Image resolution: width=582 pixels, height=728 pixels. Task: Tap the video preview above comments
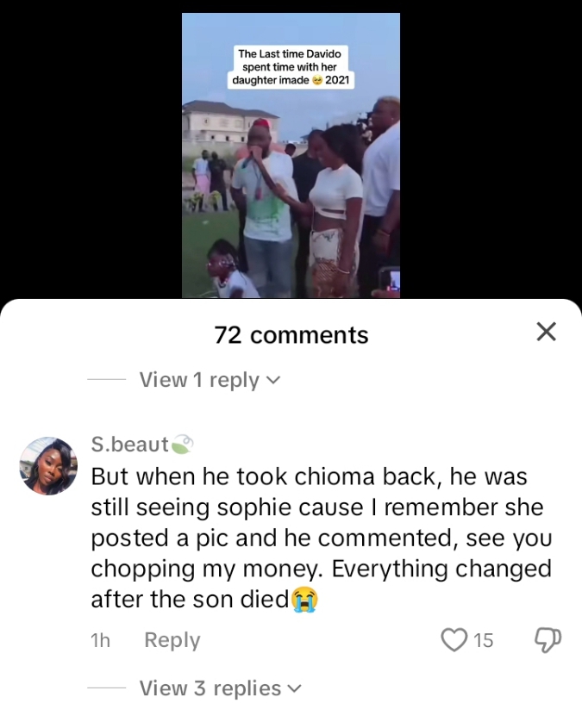point(291,156)
